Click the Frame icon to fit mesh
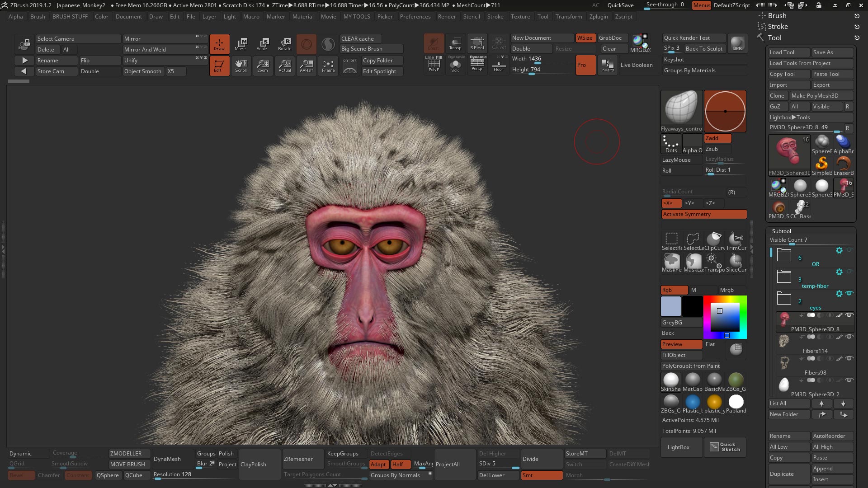868x488 pixels. pos(328,66)
